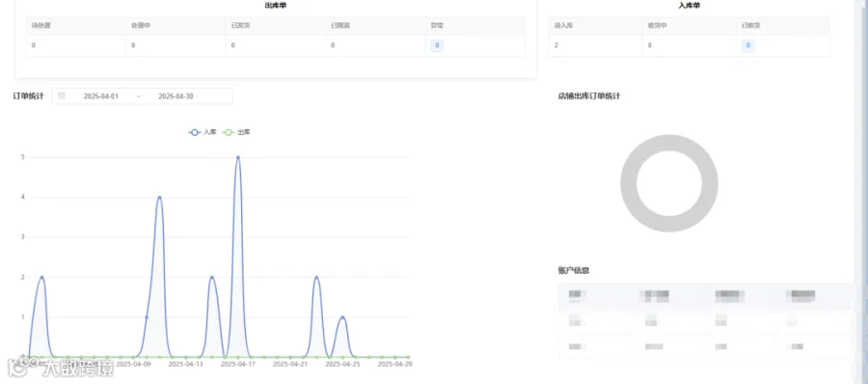Click the 已收货 column header
868x384 pixels.
pyautogui.click(x=783, y=26)
